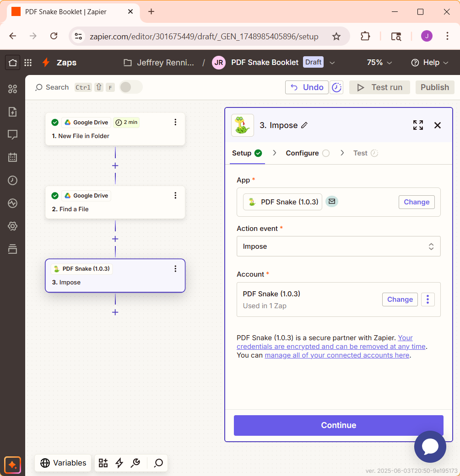Click the lightning bolt icon in bottom toolbar
This screenshot has width=460, height=476.
point(119,463)
